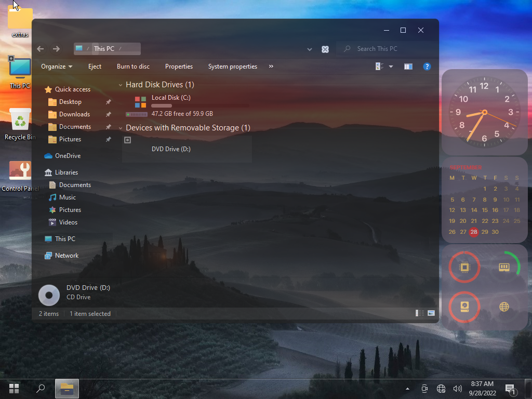Switch to details view in status bar

(x=420, y=313)
